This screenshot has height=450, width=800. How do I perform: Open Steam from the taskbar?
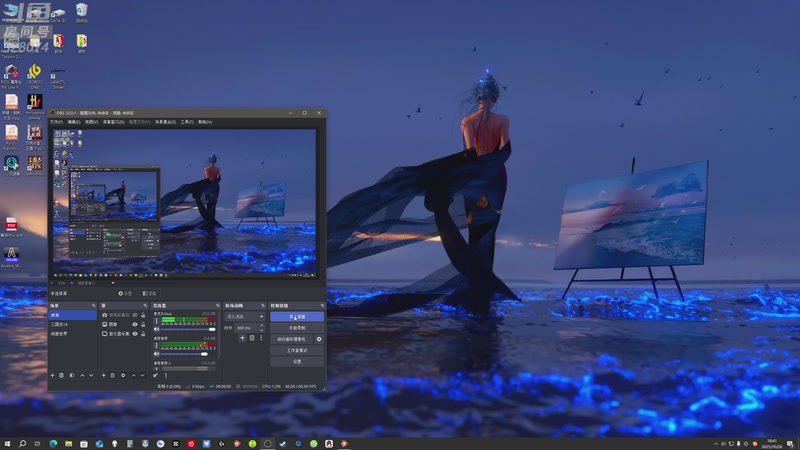pyautogui.click(x=283, y=444)
